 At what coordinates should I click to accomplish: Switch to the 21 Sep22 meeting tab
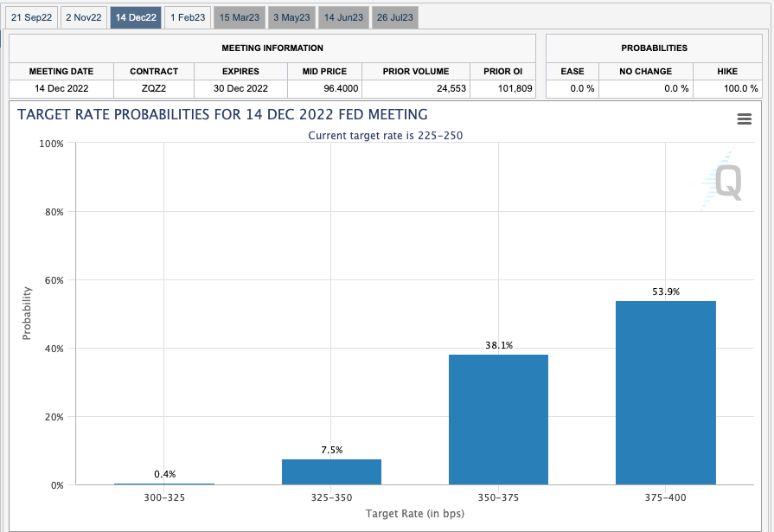pos(32,17)
